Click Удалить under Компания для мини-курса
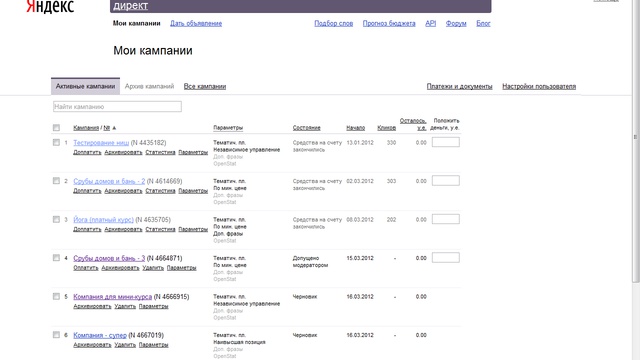The image size is (640, 360). [x=125, y=306]
